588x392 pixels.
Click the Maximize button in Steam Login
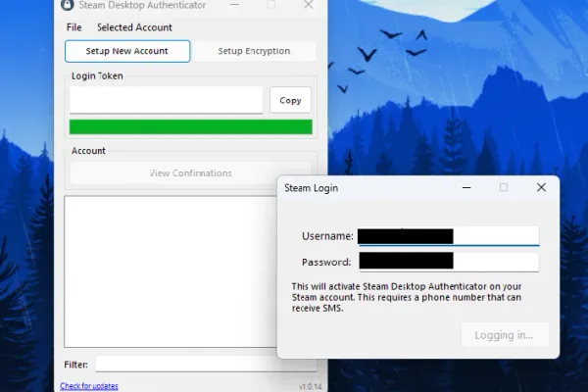[504, 187]
